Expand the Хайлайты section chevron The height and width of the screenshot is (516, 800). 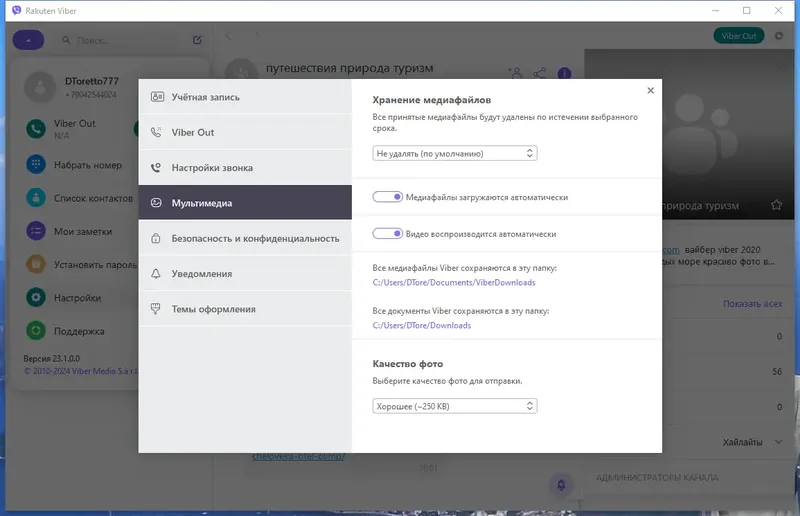coord(778,442)
